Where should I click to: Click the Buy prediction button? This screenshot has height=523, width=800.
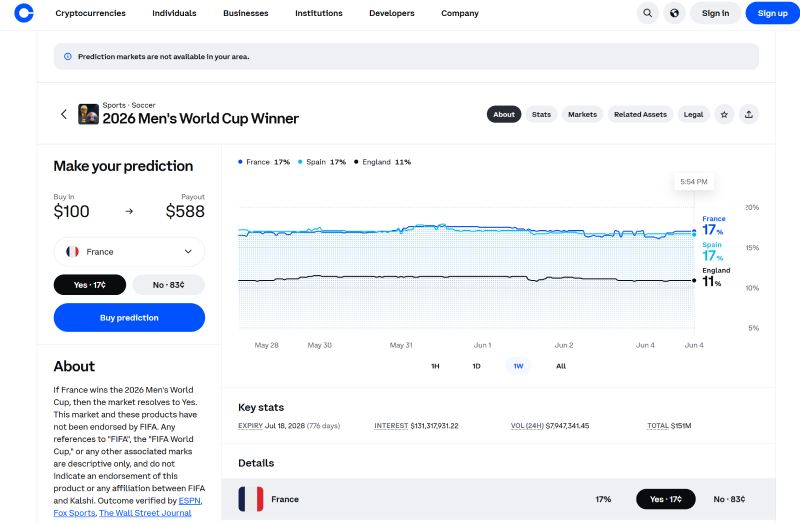click(x=129, y=317)
